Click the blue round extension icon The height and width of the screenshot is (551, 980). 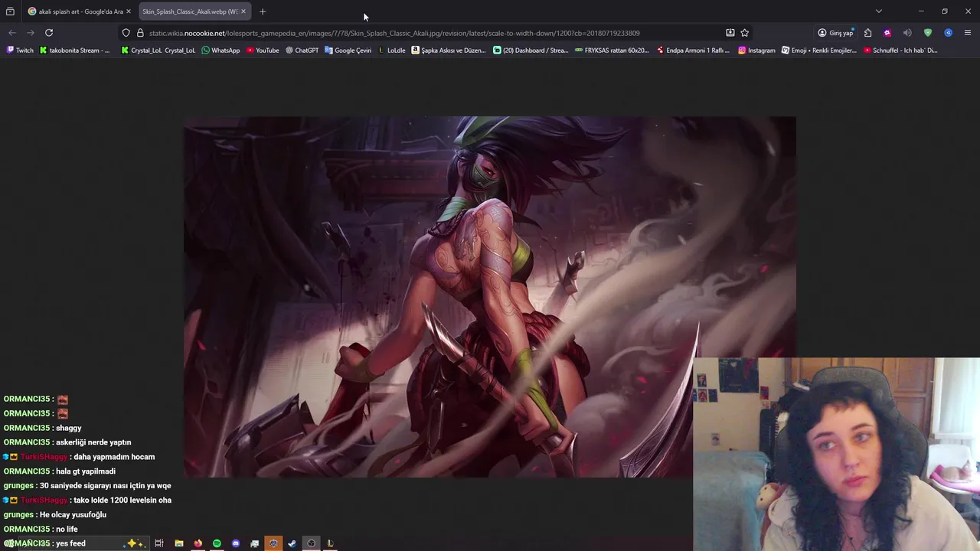tap(948, 33)
